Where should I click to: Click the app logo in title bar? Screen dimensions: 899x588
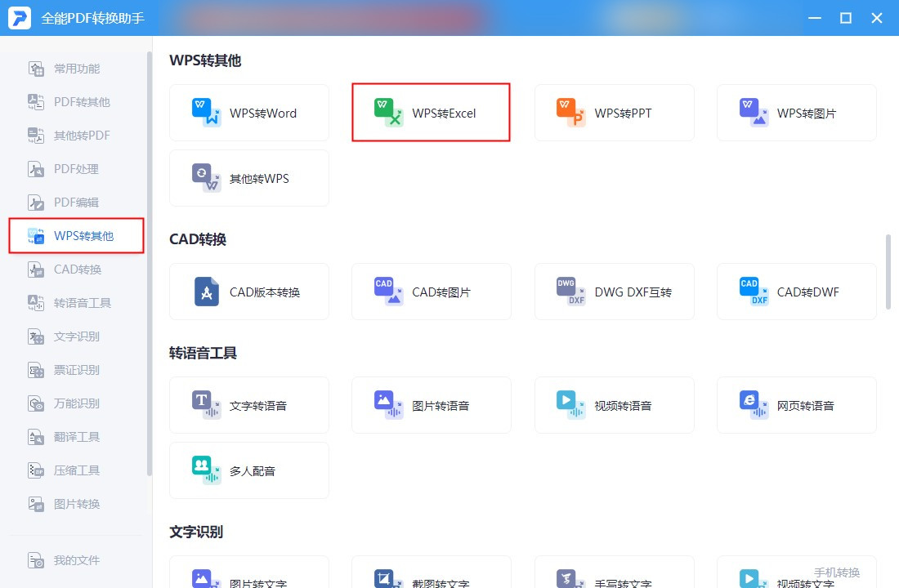coord(20,18)
